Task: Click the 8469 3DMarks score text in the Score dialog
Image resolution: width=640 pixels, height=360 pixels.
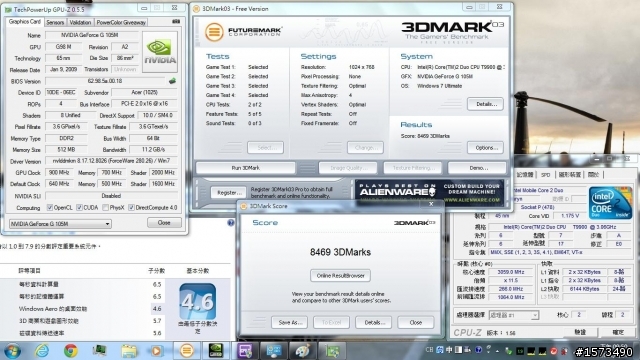Action: (x=340, y=252)
